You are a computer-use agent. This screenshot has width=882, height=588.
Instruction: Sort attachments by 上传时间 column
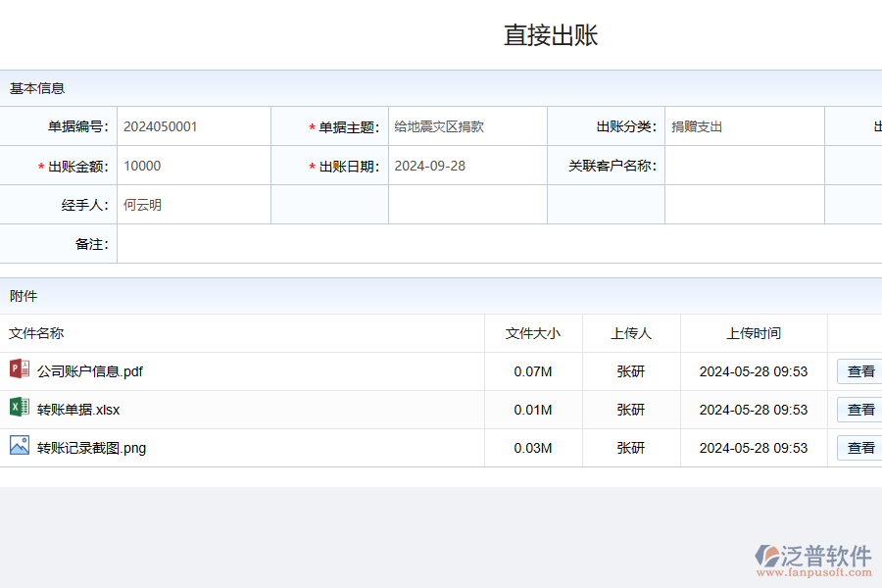tap(755, 333)
